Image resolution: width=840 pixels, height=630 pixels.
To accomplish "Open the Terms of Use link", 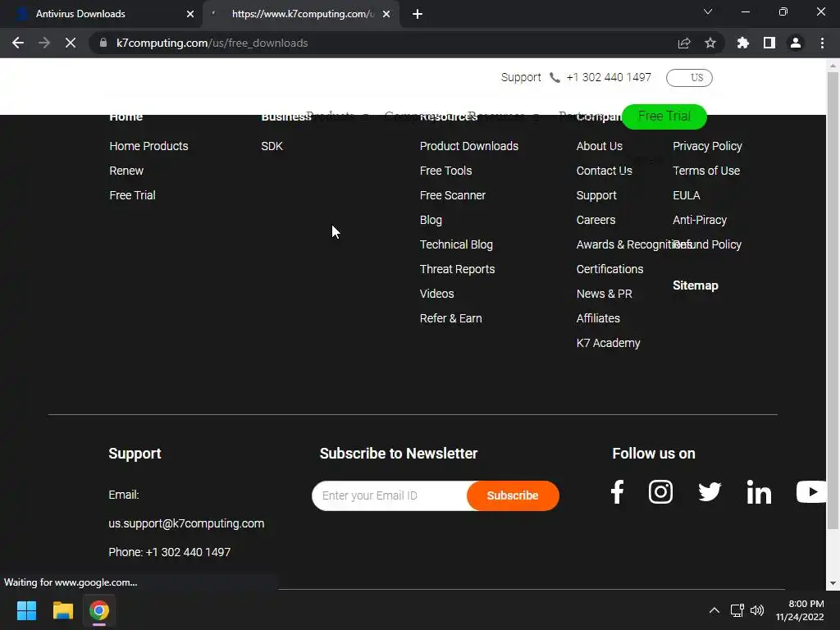I will (706, 171).
